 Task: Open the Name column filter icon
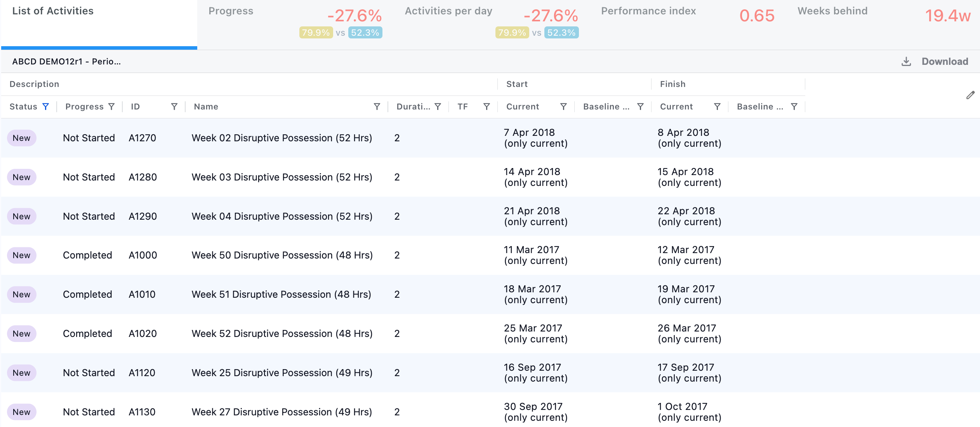coord(377,106)
